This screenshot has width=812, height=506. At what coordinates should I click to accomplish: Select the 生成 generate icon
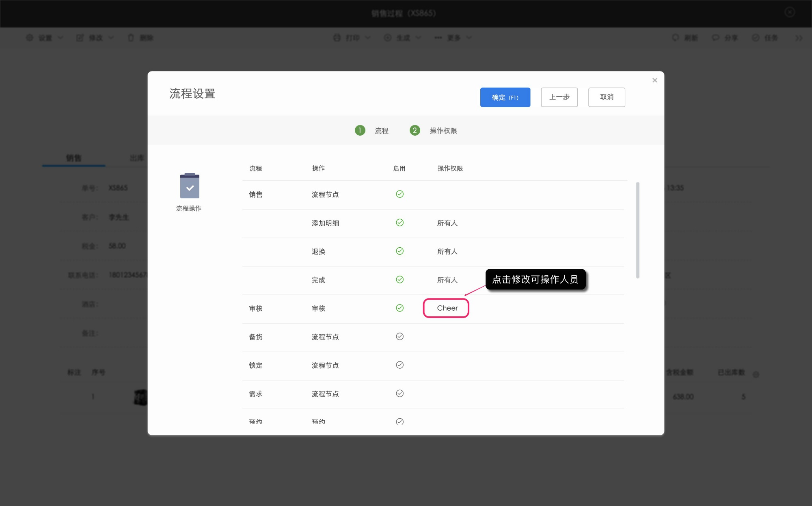coord(387,37)
